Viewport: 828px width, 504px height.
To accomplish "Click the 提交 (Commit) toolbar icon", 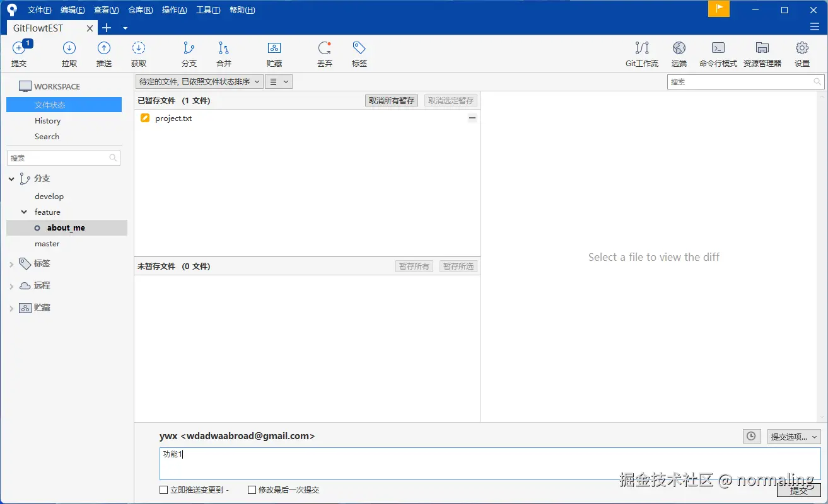I will pyautogui.click(x=19, y=49).
